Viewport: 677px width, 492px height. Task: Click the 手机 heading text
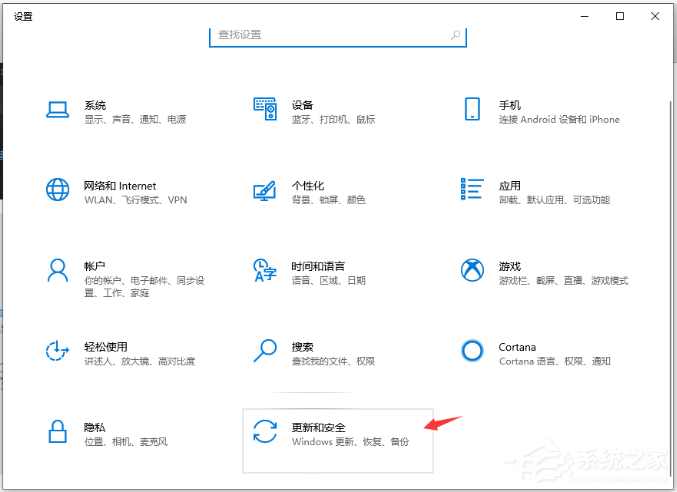click(x=509, y=105)
